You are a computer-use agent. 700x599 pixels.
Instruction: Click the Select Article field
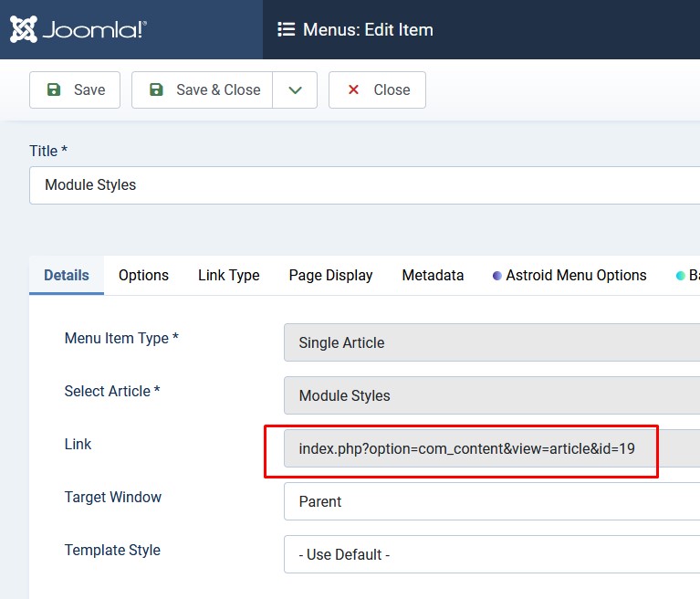click(x=492, y=395)
